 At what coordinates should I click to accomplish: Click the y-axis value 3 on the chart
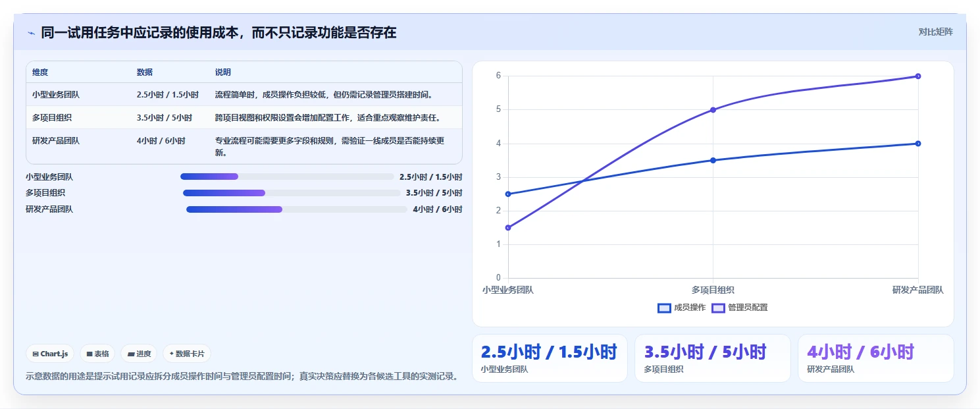click(498, 177)
